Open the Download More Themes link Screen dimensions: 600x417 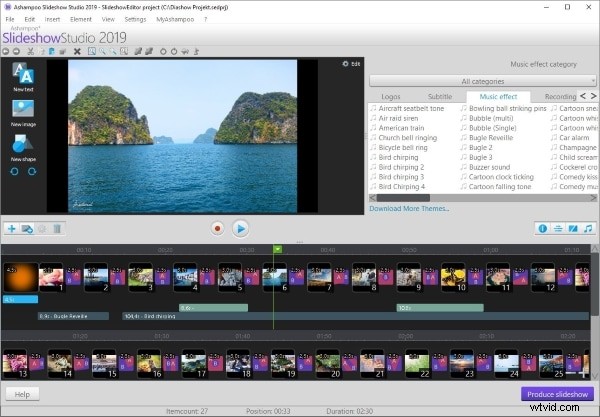click(408, 208)
